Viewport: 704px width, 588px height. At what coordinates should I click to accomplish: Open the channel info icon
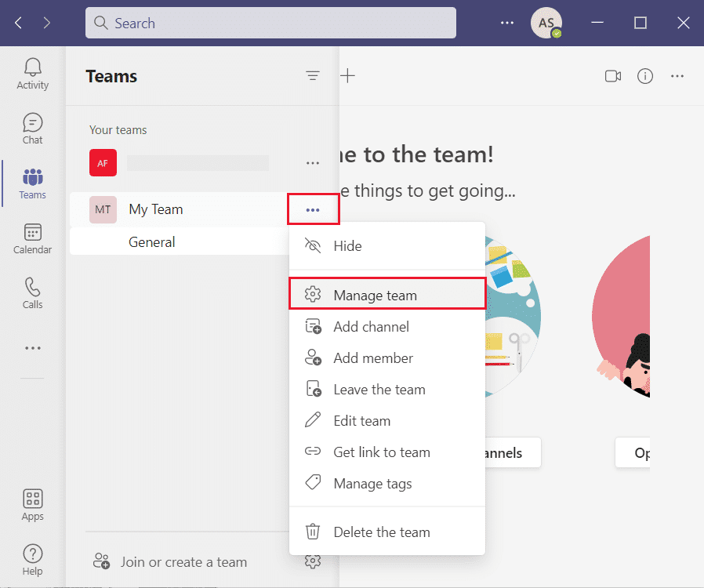pos(645,76)
